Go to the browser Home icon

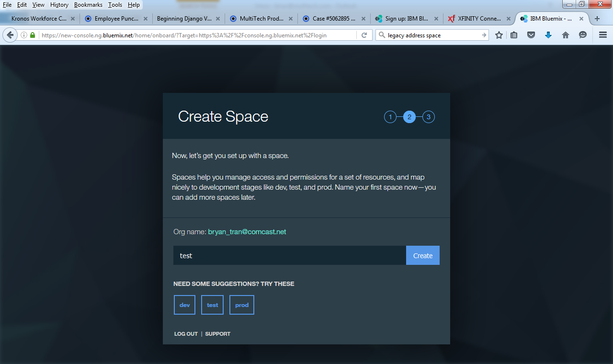tap(566, 35)
